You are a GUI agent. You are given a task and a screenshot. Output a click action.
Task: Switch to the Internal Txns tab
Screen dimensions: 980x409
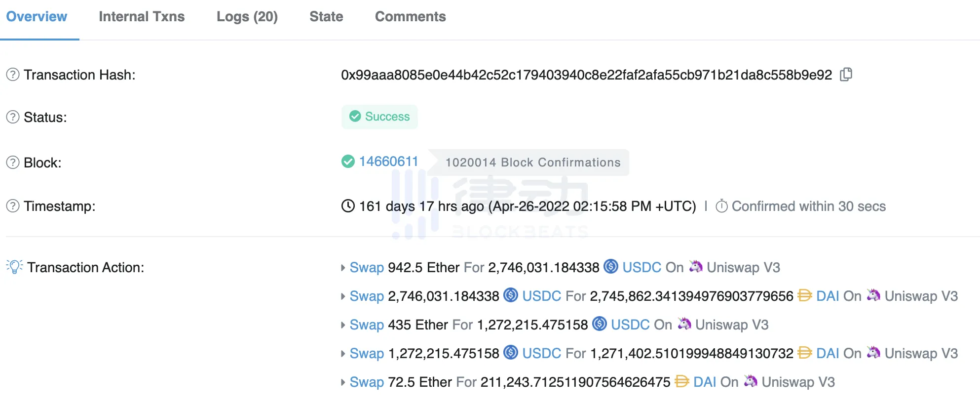142,17
